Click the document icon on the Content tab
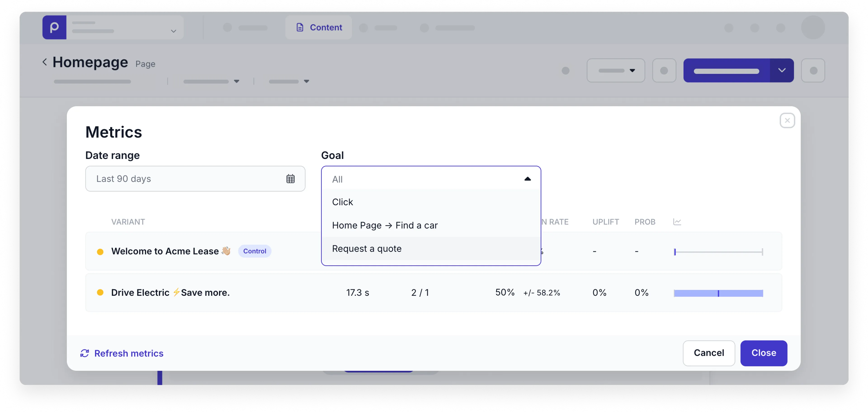868x412 pixels. [300, 27]
